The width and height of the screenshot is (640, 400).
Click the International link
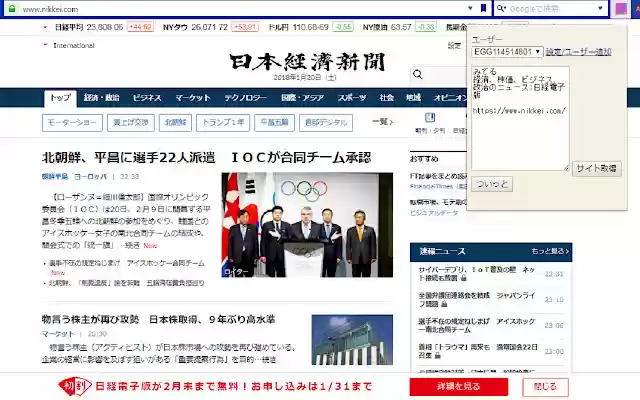coord(73,45)
